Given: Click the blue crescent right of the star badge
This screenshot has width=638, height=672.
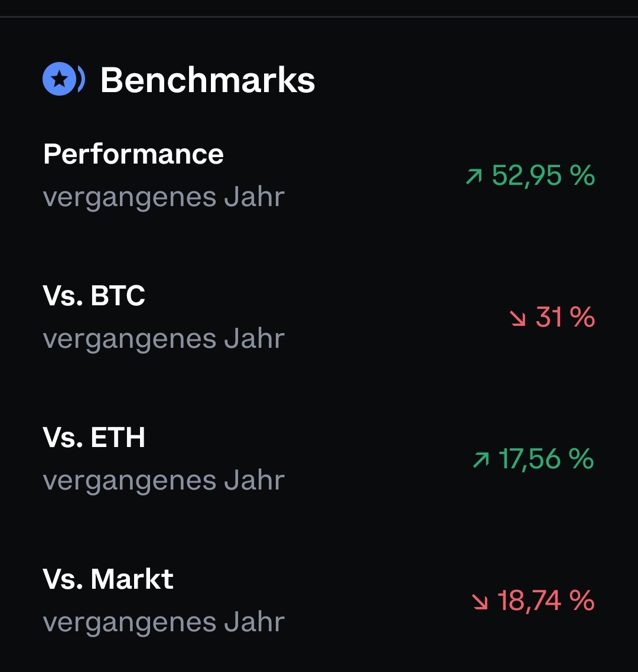Looking at the screenshot, I should [x=82, y=80].
